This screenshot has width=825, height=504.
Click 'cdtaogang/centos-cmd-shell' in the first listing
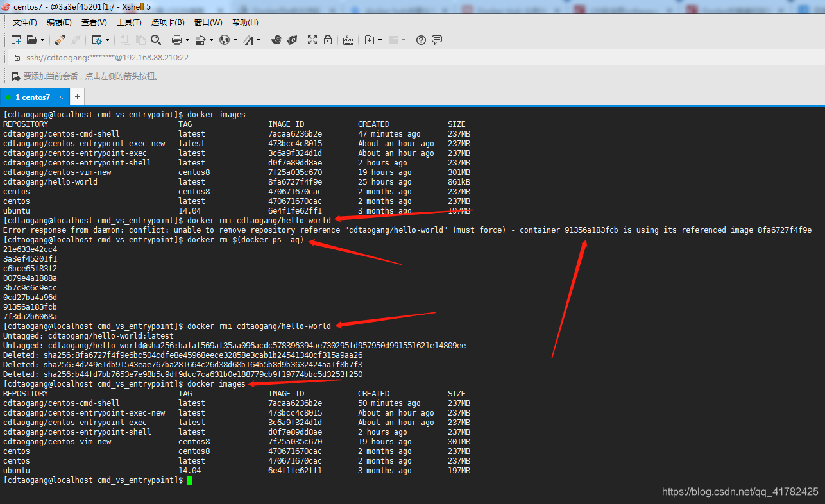[62, 134]
